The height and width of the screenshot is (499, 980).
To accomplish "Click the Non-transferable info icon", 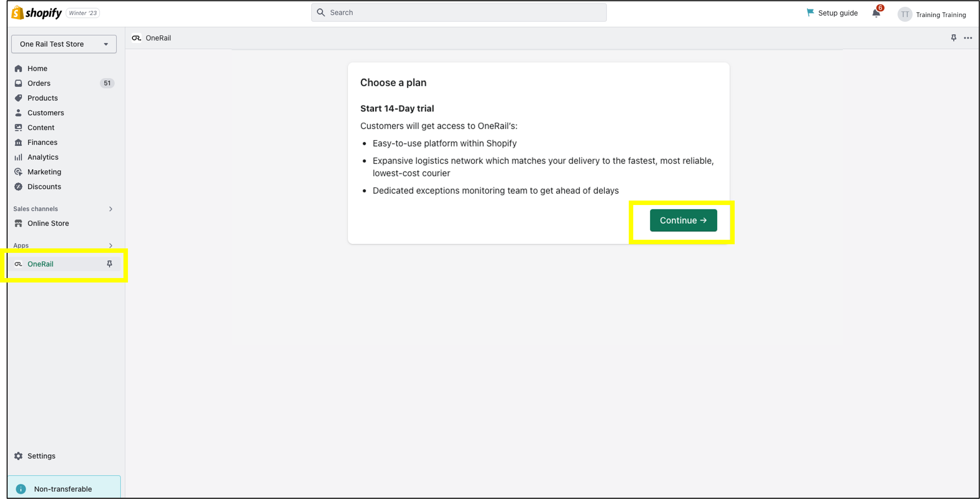I will click(x=21, y=489).
